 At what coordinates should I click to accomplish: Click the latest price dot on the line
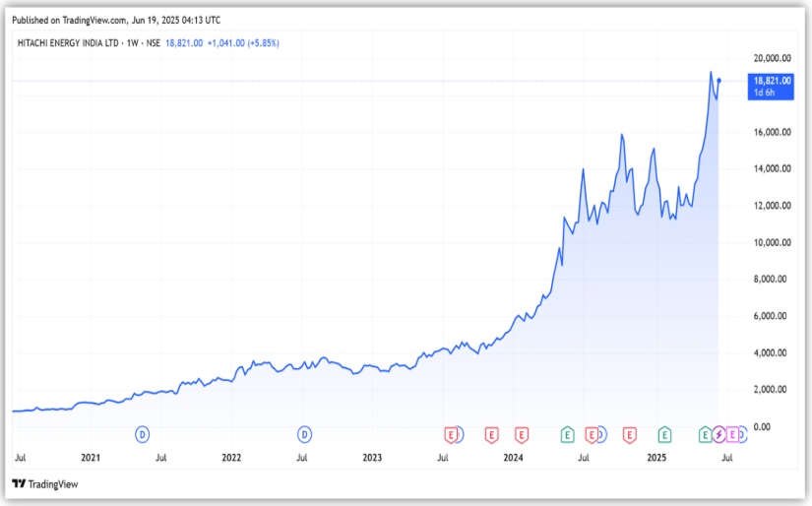coord(719,81)
